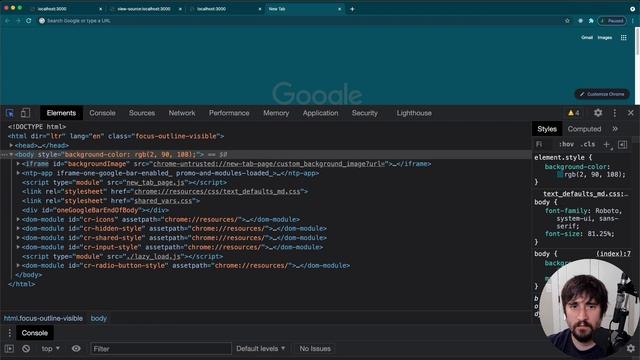Focus the console Filter input field
This screenshot has height=360, width=640.
tap(160, 349)
